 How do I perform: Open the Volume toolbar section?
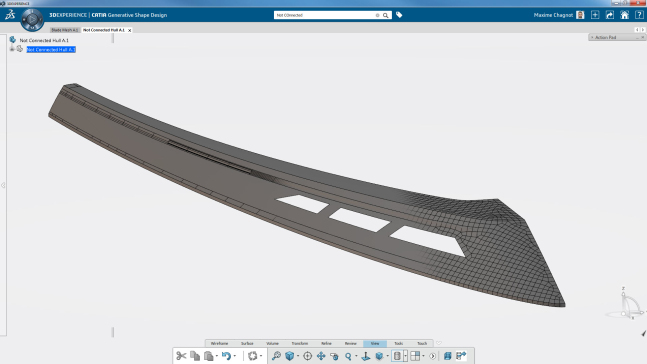tap(272, 343)
